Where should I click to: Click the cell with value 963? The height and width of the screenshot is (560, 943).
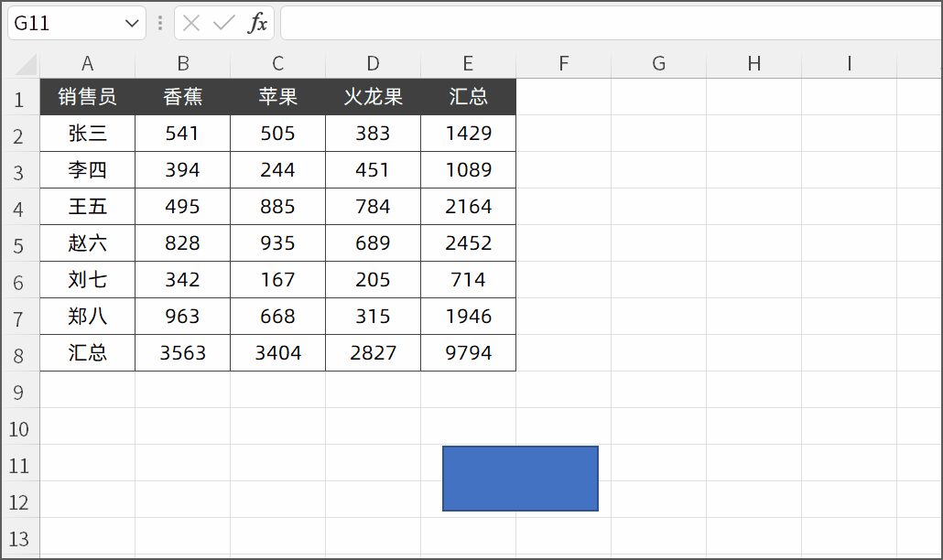182,317
